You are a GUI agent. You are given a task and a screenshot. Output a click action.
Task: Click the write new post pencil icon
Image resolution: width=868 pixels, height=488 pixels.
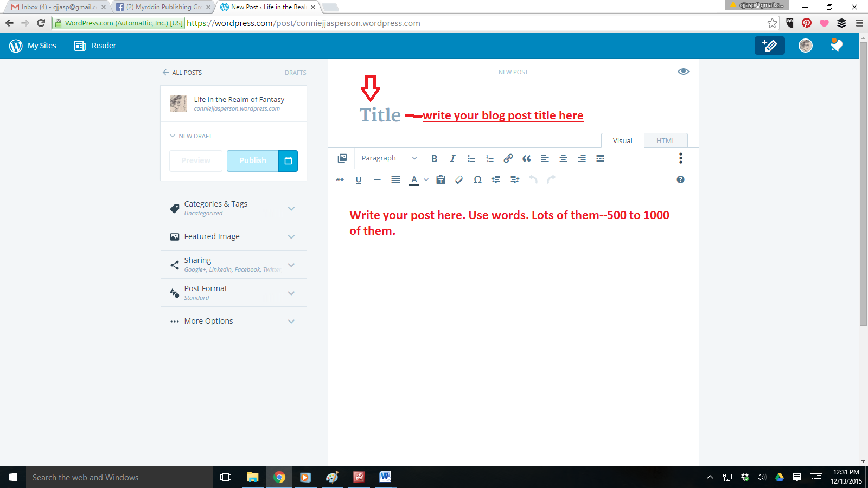pyautogui.click(x=769, y=46)
